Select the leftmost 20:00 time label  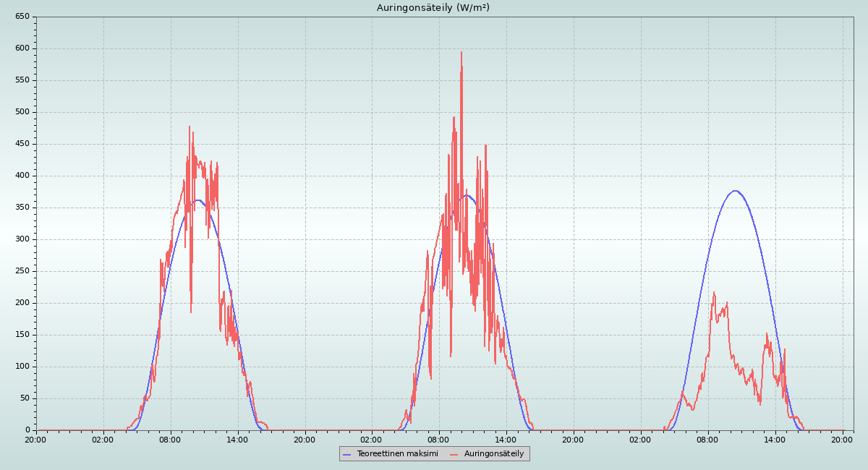click(x=36, y=439)
